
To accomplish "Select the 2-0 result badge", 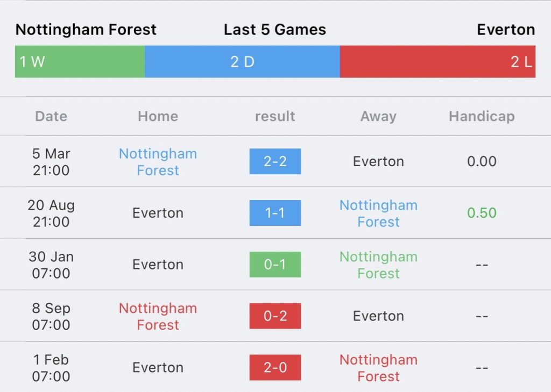I will [x=275, y=367].
